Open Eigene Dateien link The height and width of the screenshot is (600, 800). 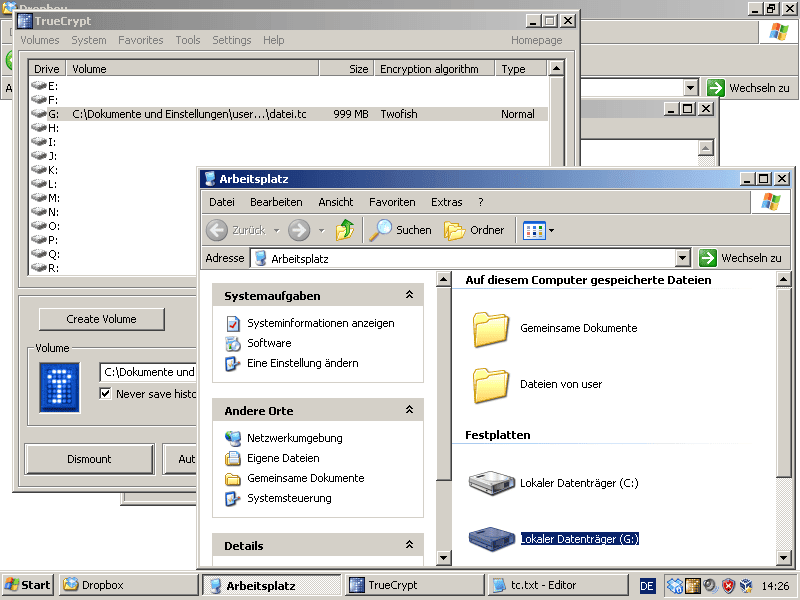pyautogui.click(x=283, y=458)
